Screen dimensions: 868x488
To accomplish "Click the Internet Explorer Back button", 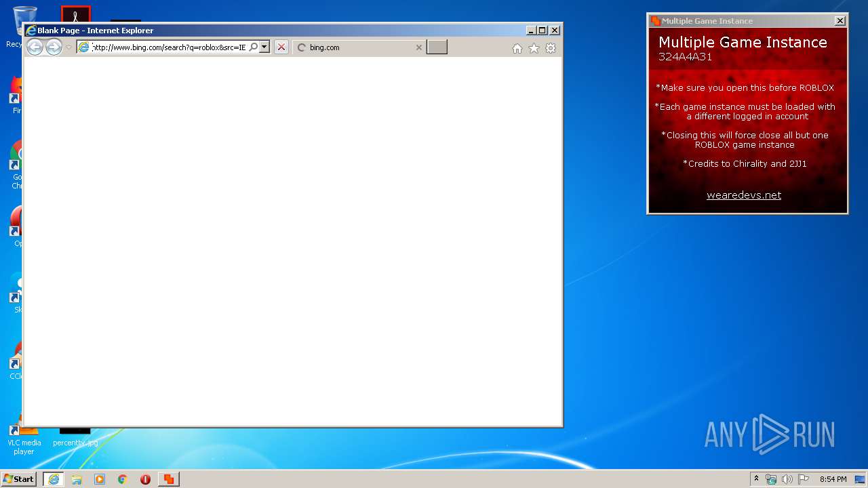I will (x=35, y=47).
